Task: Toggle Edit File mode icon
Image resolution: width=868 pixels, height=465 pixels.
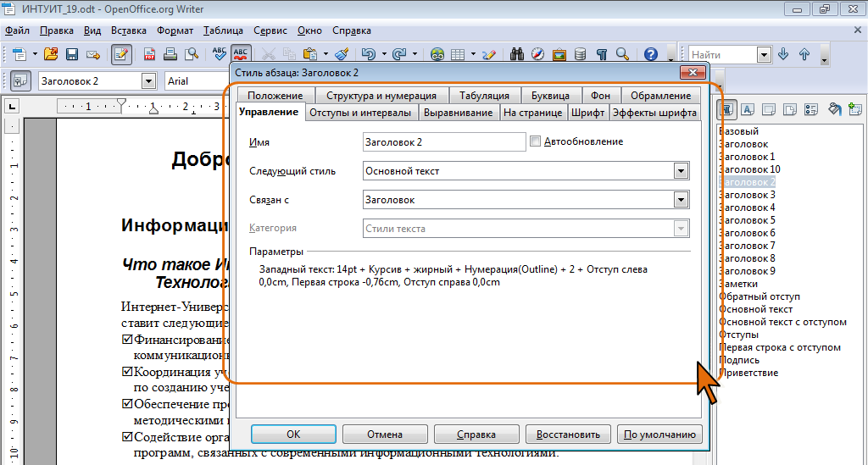Action: point(121,54)
